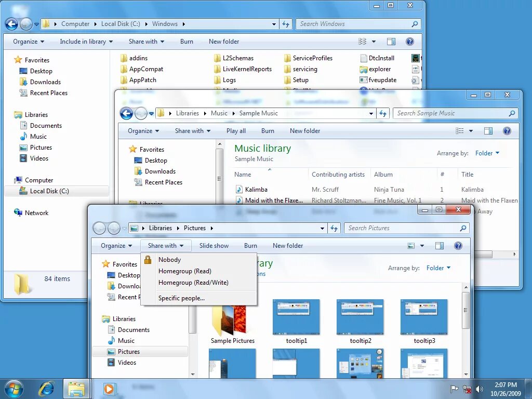Screen dimensions: 532x399
Task: Change view icon in Windows folder window
Action: pyautogui.click(x=362, y=42)
